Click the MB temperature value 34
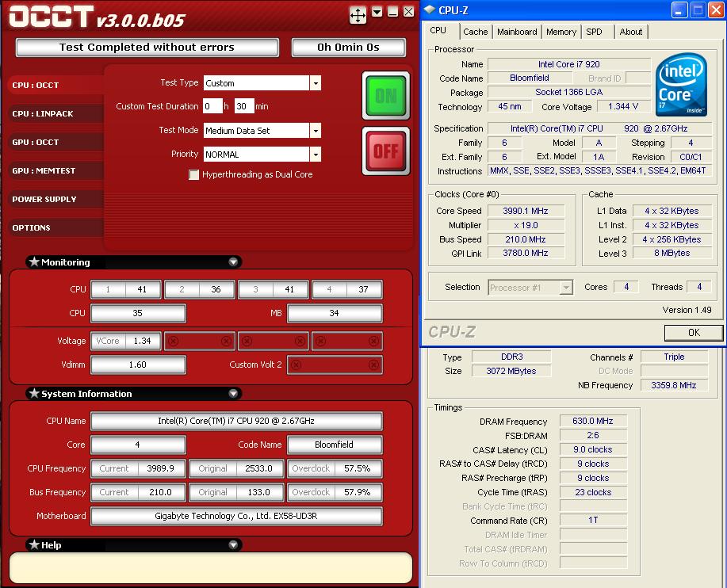 [335, 313]
